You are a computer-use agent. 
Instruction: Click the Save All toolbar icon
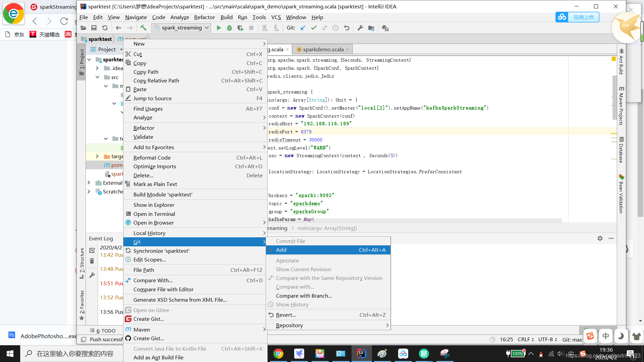[x=94, y=28]
